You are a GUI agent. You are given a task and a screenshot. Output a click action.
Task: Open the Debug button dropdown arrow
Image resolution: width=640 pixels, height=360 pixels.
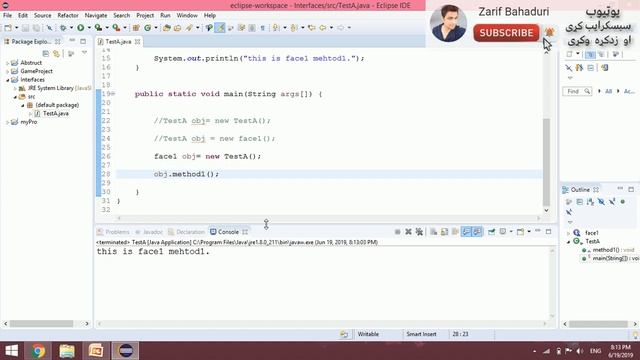[x=71, y=28]
